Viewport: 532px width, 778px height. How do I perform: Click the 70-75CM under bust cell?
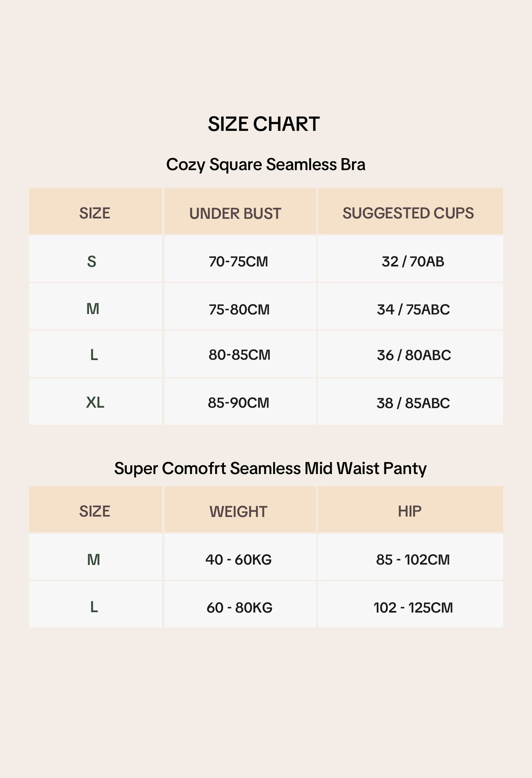[x=238, y=261]
